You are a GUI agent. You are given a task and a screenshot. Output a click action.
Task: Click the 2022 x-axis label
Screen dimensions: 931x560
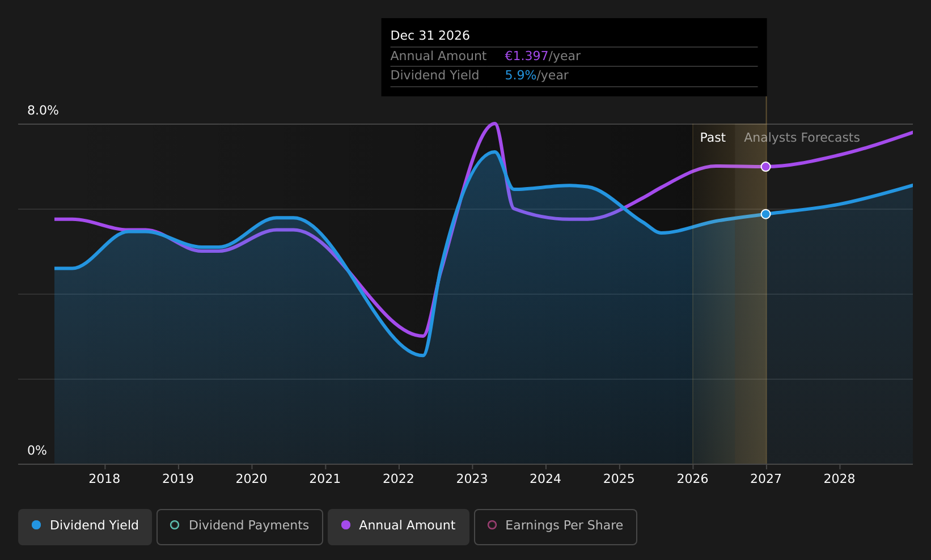399,479
